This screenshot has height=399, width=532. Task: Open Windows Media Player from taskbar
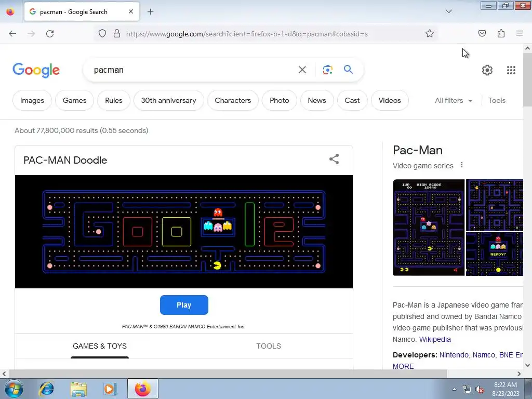[x=110, y=389]
